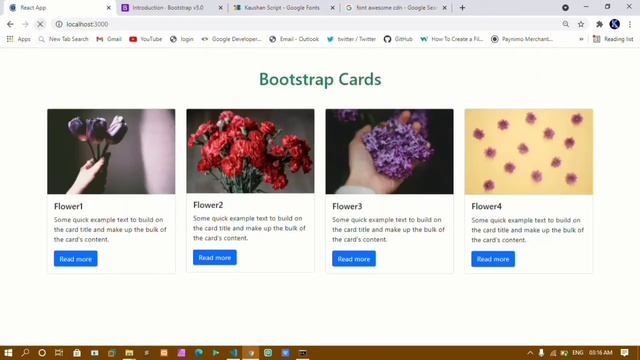Open the Gmail bookmark

point(109,39)
